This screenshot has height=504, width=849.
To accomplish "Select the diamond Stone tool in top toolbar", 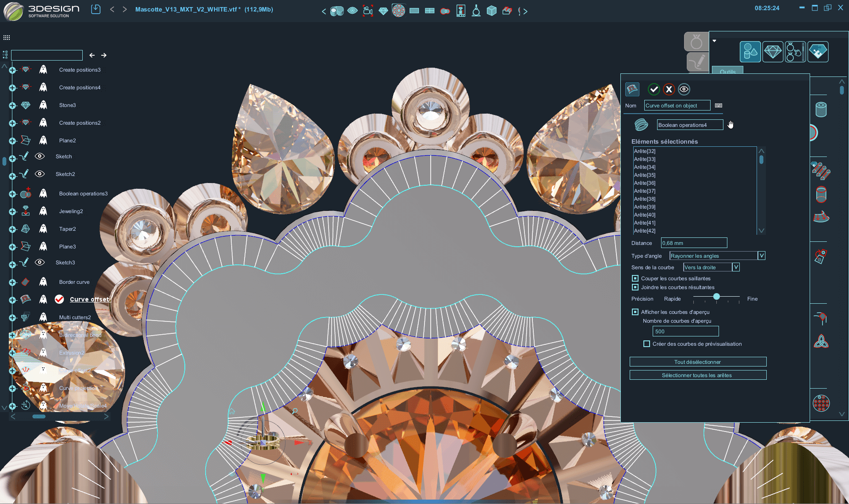I will coord(383,10).
